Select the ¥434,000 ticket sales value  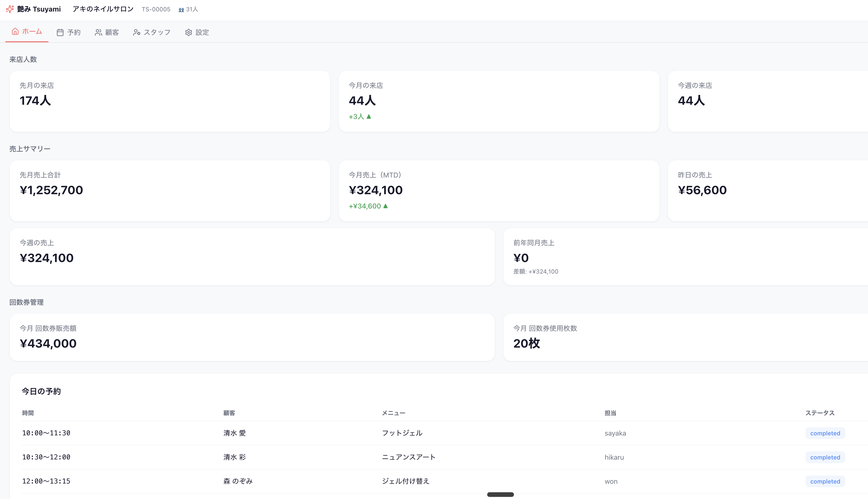point(48,343)
